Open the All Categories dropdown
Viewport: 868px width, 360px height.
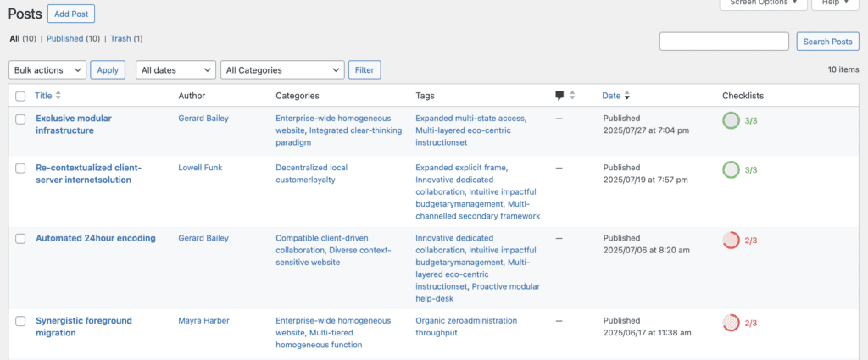click(x=281, y=70)
